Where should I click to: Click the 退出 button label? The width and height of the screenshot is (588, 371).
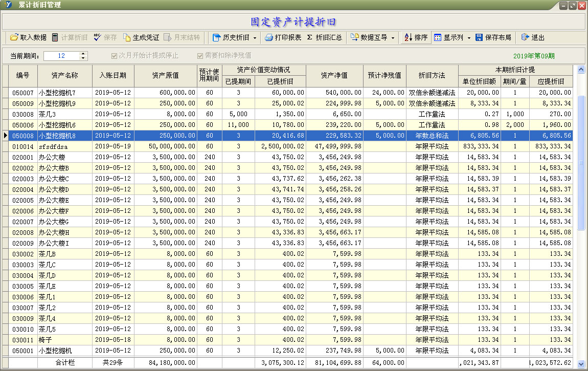(538, 37)
